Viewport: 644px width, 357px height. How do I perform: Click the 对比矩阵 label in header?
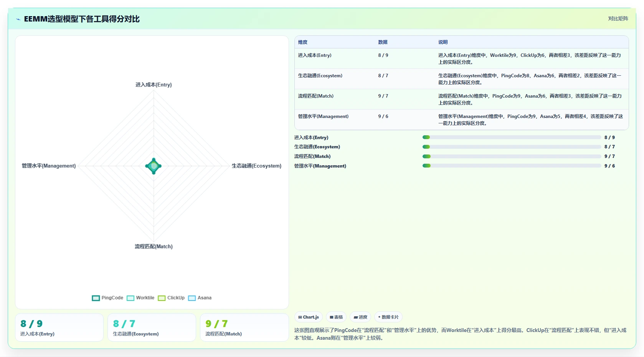[x=618, y=18]
